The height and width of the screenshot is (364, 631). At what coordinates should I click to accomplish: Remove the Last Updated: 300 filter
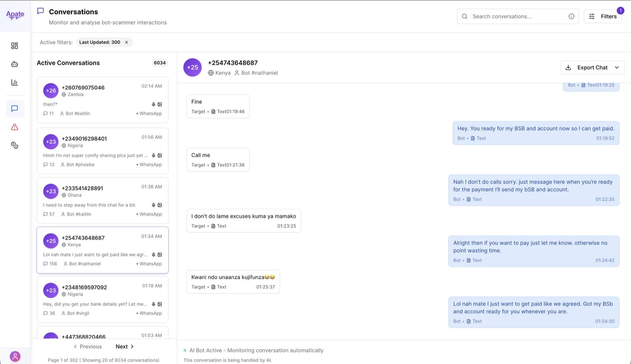point(127,42)
